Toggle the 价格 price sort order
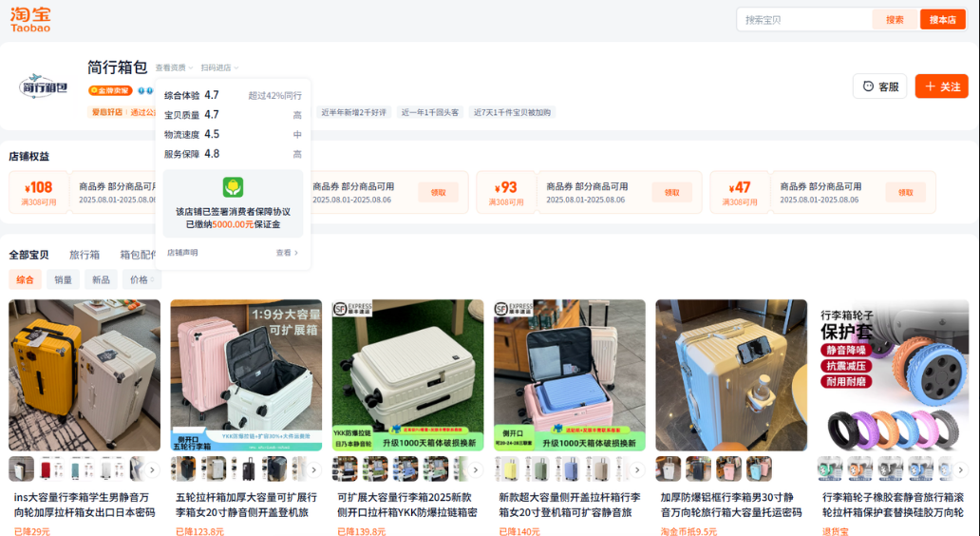 coord(141,279)
